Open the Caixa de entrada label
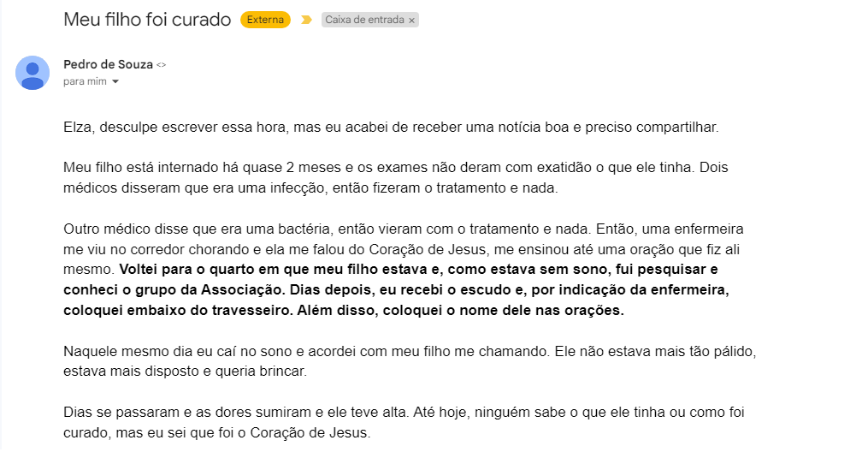 [364, 20]
